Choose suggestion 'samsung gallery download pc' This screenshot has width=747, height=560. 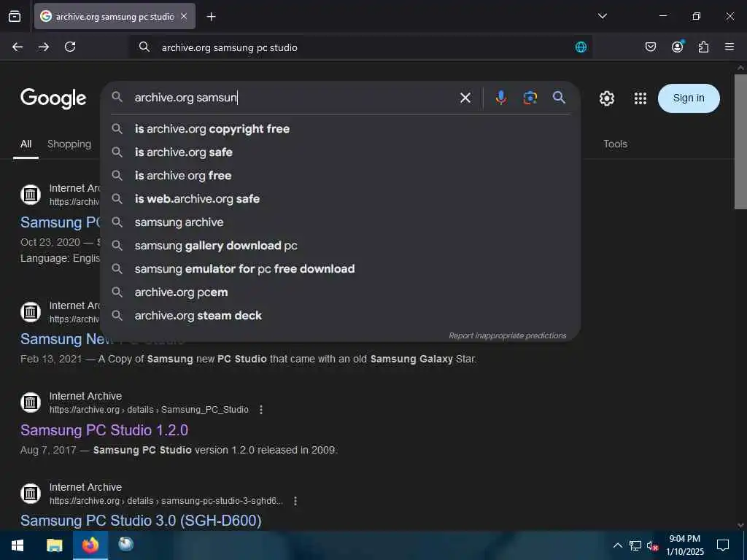340,246
